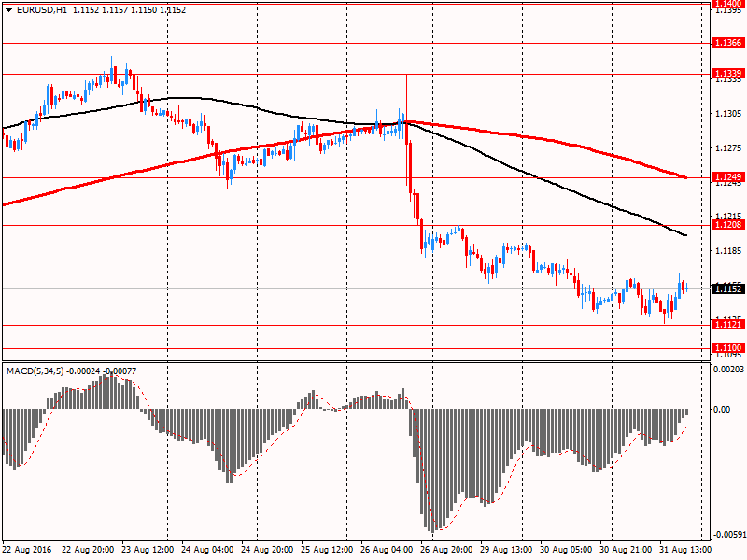Click the 31 Aug 13:00 time label

[685, 550]
